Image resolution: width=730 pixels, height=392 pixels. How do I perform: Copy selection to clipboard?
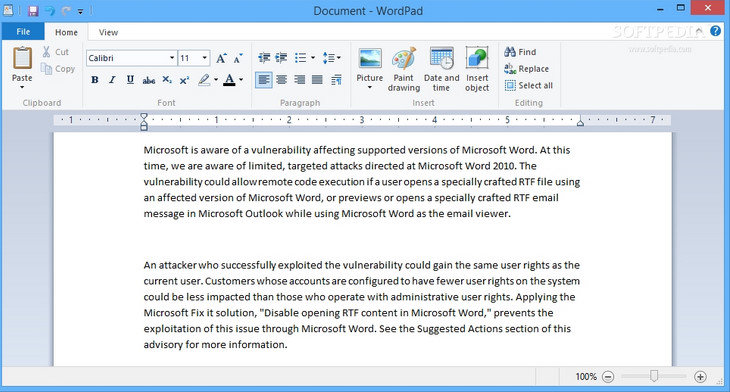coord(58,69)
